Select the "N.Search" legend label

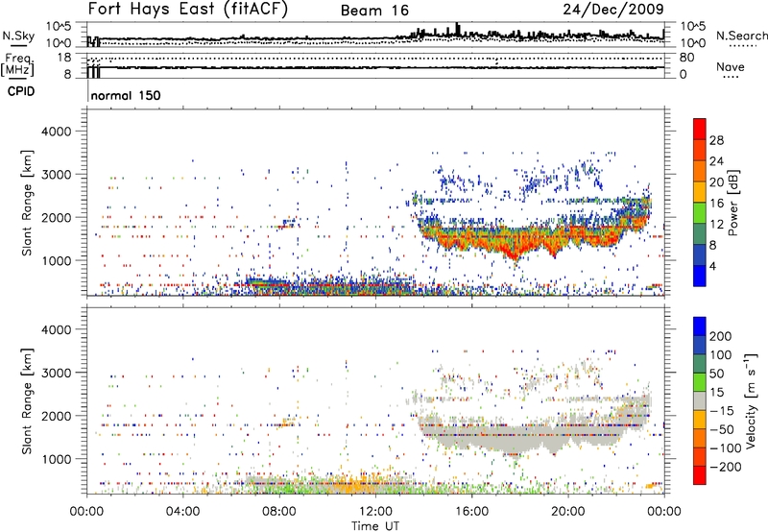pos(741,36)
